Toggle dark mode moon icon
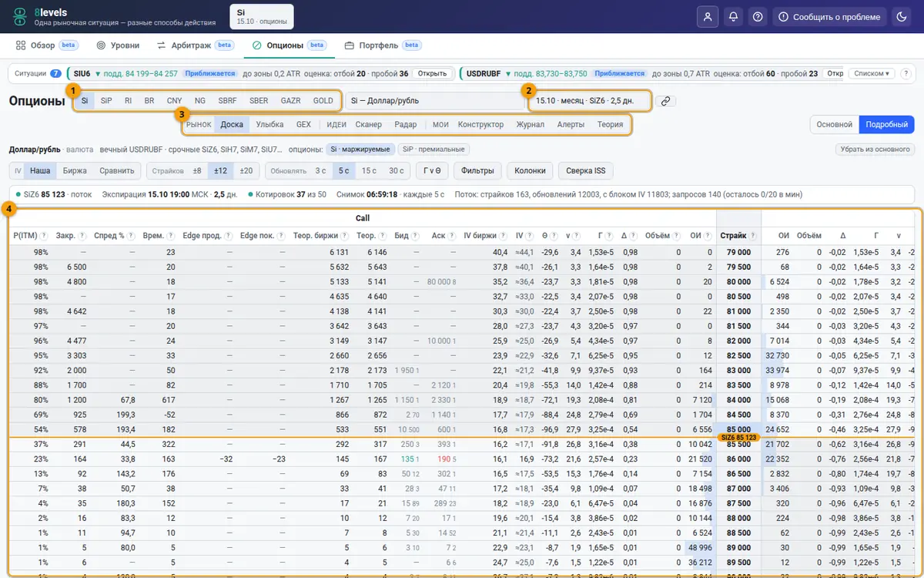The width and height of the screenshot is (924, 578). click(902, 17)
